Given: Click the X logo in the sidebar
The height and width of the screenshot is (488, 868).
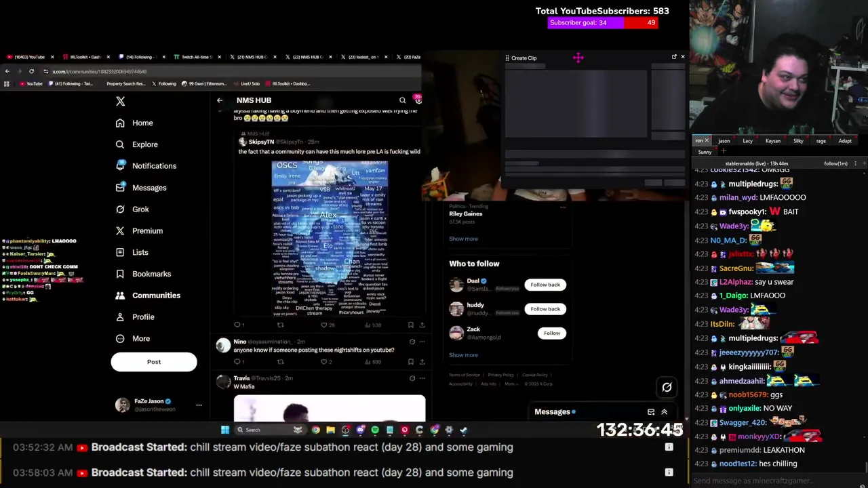Looking at the screenshot, I should click(x=121, y=101).
